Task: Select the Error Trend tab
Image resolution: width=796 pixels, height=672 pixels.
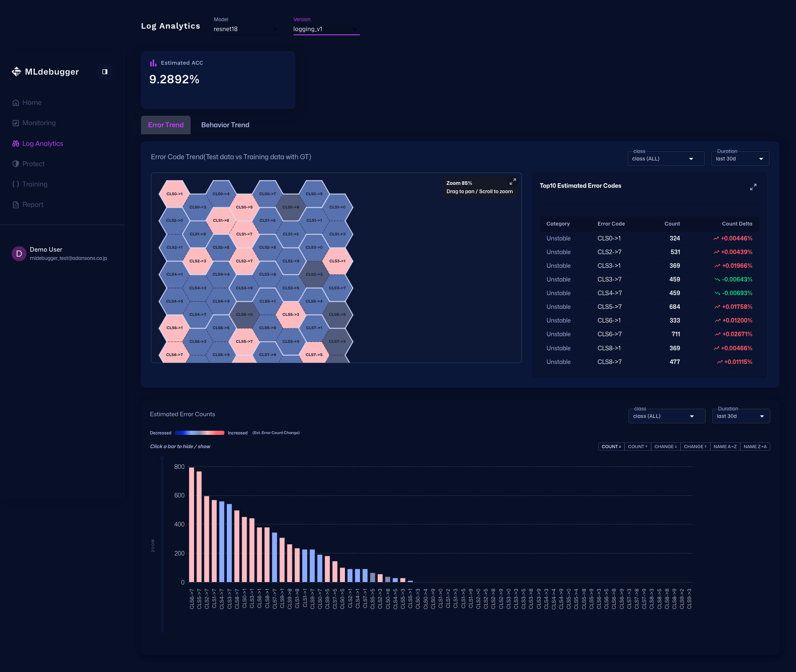Action: [165, 125]
